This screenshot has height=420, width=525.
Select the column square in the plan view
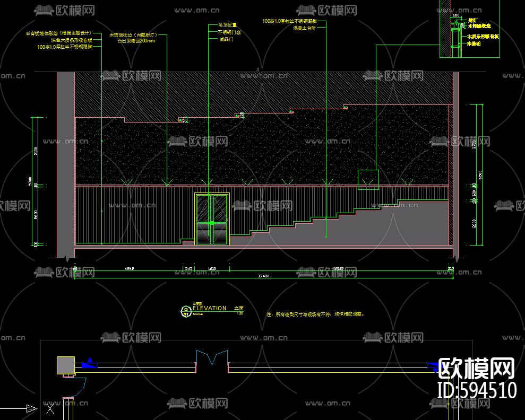pyautogui.click(x=66, y=365)
